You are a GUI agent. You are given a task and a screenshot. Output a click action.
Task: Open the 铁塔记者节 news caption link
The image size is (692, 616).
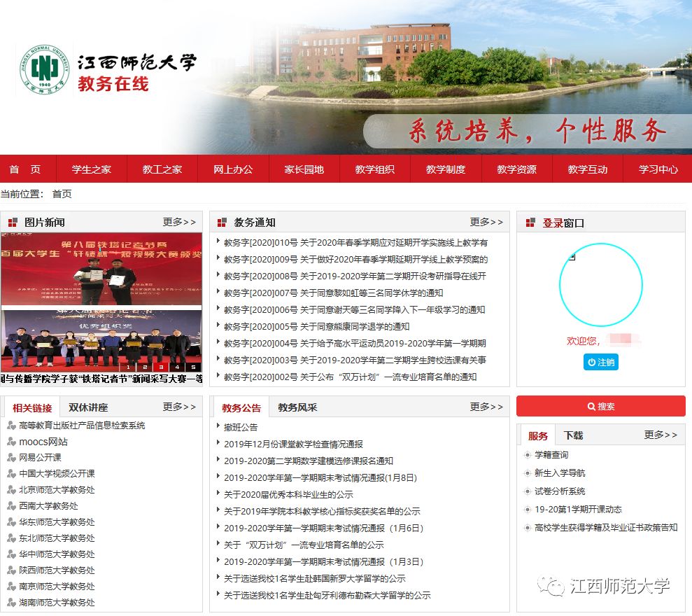(101, 379)
